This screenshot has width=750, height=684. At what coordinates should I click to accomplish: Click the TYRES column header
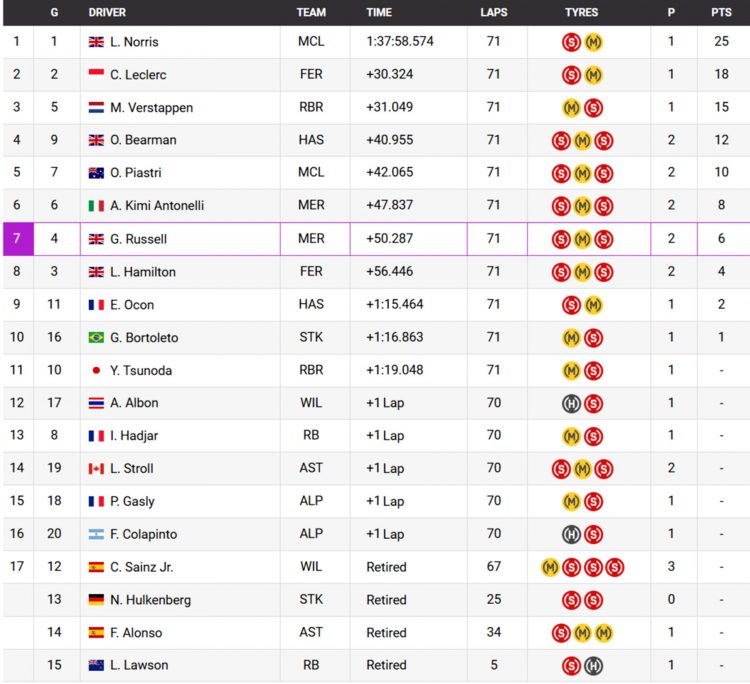(x=581, y=12)
